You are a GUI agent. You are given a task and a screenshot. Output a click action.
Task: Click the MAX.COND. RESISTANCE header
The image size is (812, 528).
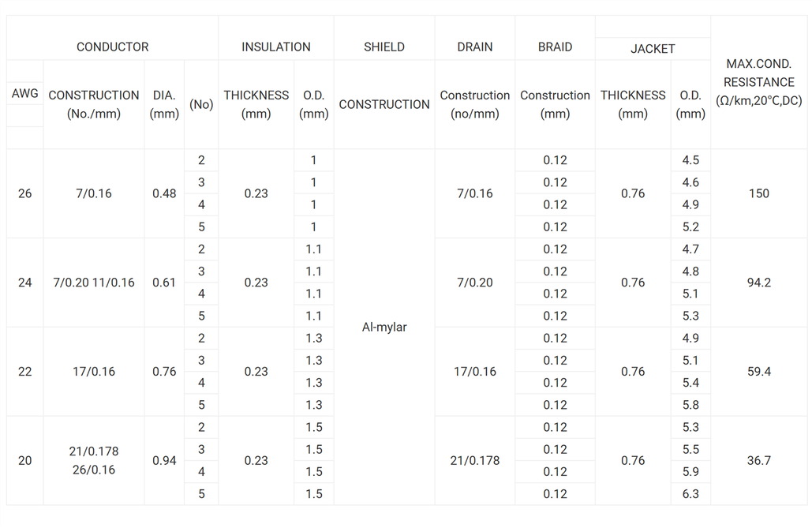point(758,82)
